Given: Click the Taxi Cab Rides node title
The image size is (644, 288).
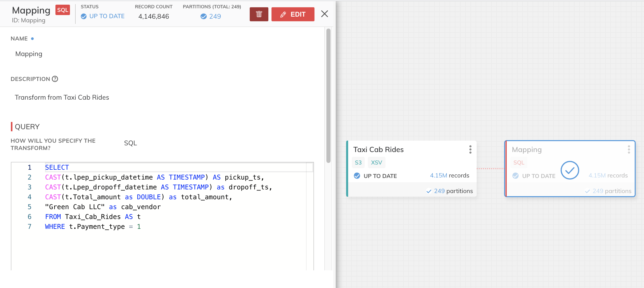Looking at the screenshot, I should click(378, 149).
